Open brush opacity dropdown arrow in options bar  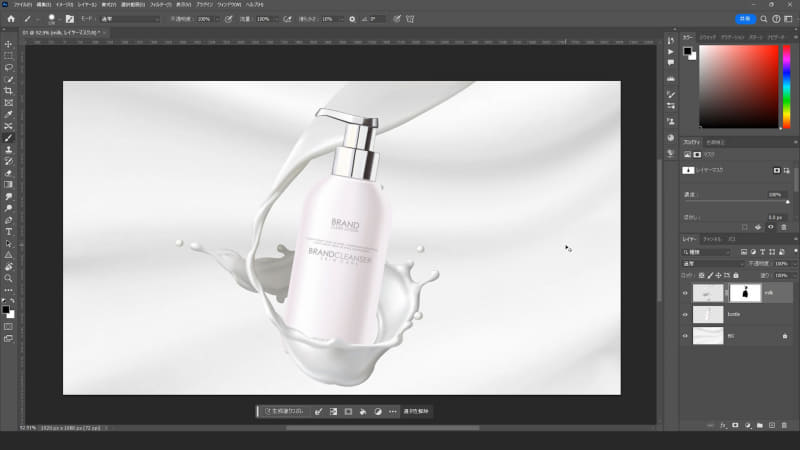pos(217,19)
